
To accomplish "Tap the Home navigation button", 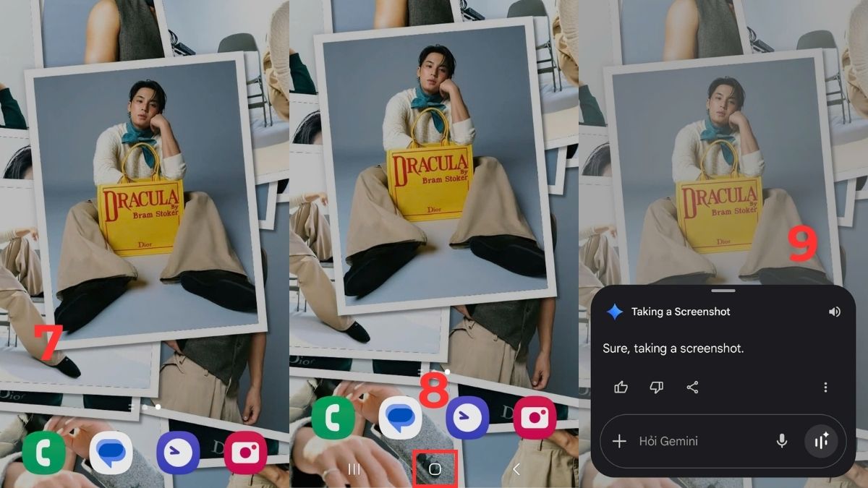I will pyautogui.click(x=435, y=469).
